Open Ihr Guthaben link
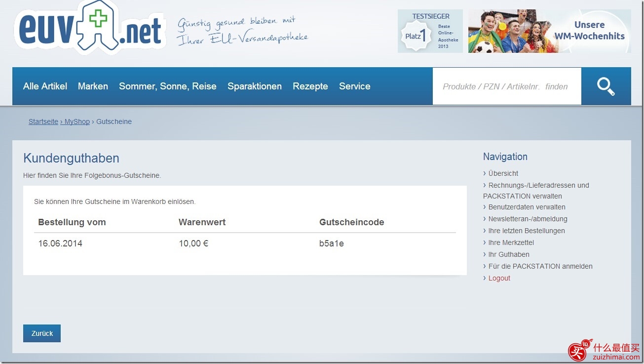Screen dimensions: 644x364 coord(509,254)
